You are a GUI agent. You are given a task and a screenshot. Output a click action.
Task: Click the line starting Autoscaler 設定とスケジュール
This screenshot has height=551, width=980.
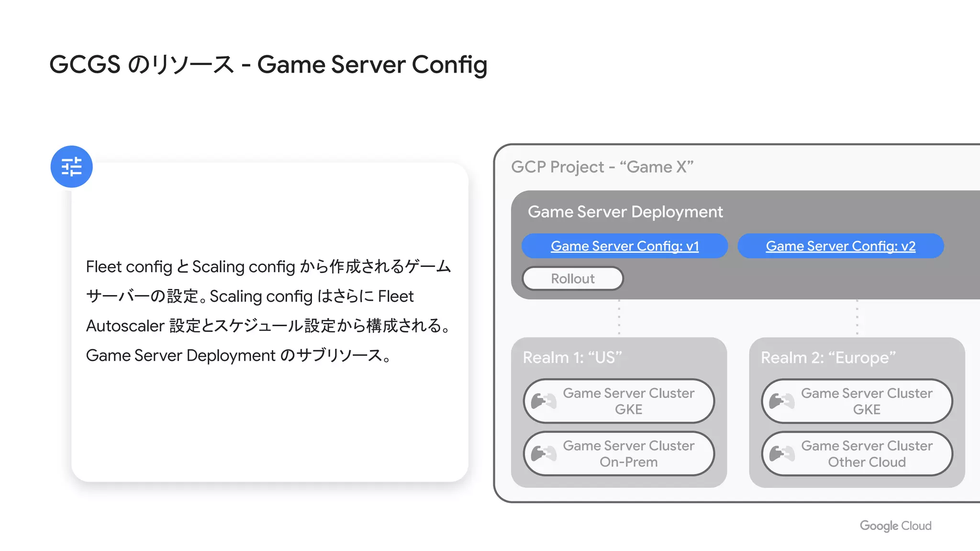(268, 326)
